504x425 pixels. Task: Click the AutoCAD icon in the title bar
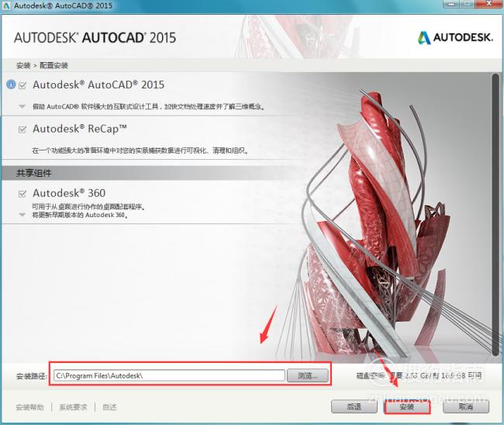pos(5,5)
